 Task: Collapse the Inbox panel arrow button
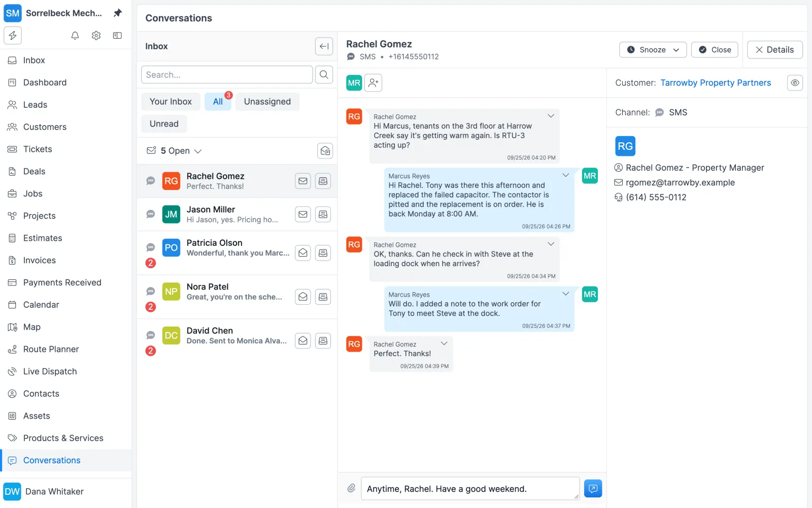(324, 46)
